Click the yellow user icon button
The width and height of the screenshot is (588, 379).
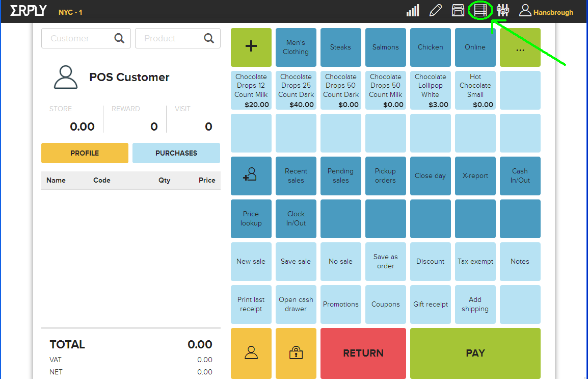251,353
